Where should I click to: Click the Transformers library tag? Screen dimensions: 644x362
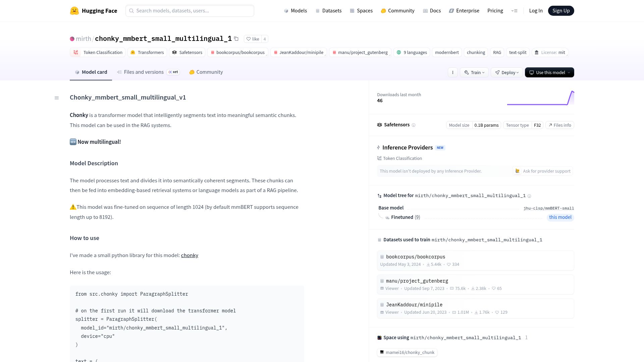(147, 52)
